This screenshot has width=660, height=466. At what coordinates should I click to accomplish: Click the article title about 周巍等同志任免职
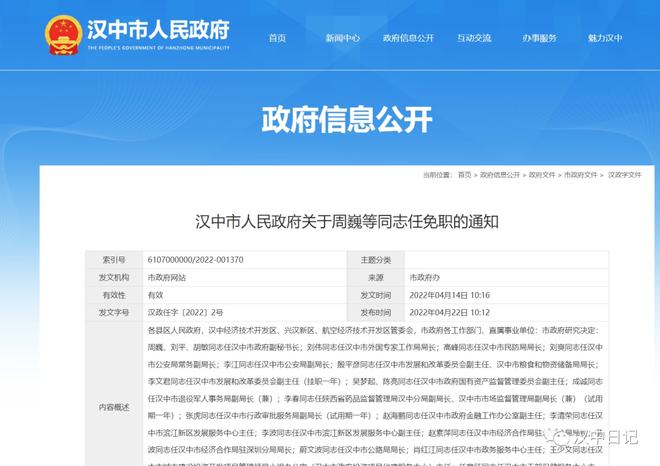(345, 219)
